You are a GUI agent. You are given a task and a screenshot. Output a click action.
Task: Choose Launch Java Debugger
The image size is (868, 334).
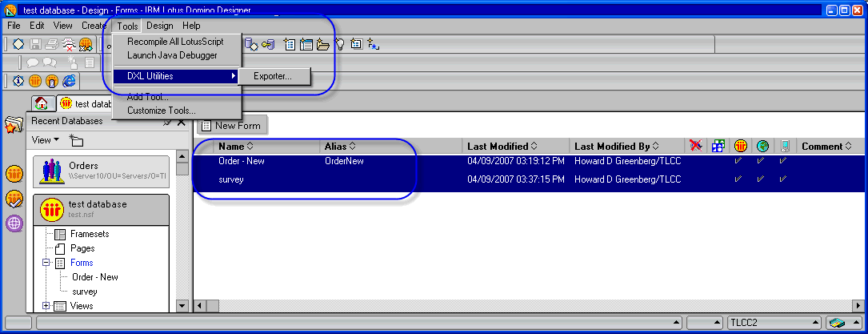click(x=172, y=55)
